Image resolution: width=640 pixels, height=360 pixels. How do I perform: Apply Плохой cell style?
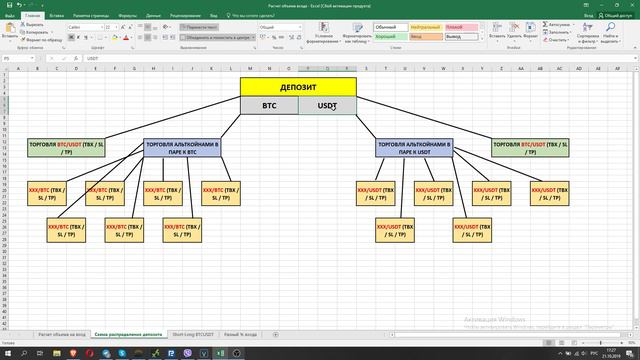click(461, 27)
